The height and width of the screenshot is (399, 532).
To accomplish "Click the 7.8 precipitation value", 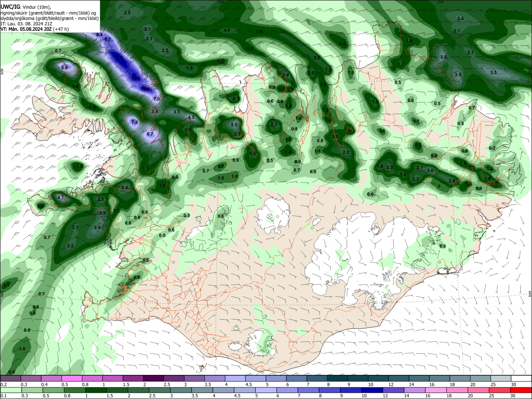I will 134,122.
